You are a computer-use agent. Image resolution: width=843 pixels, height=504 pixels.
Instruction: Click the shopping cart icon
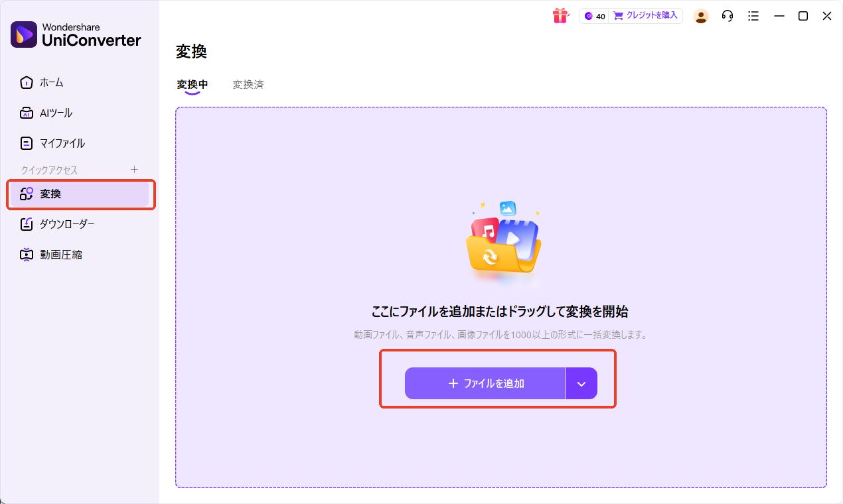click(x=619, y=15)
